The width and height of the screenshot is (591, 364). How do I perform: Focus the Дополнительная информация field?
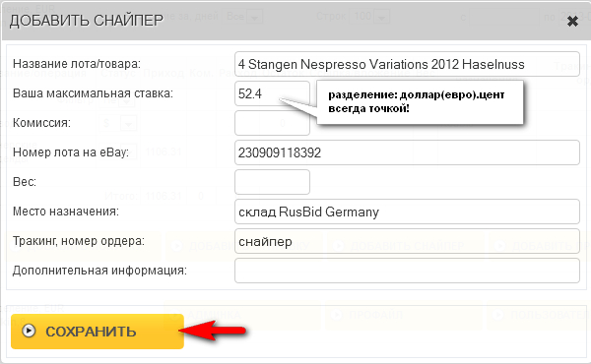click(407, 271)
